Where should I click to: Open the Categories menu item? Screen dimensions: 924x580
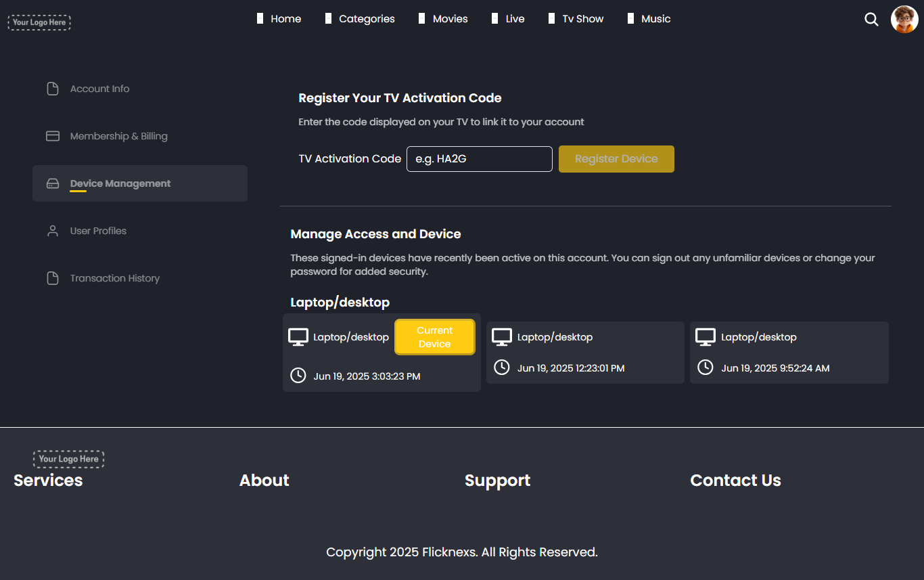point(367,19)
